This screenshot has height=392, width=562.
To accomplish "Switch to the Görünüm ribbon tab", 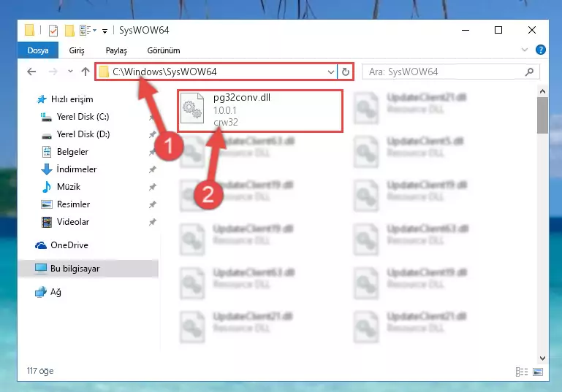I will click(x=164, y=50).
